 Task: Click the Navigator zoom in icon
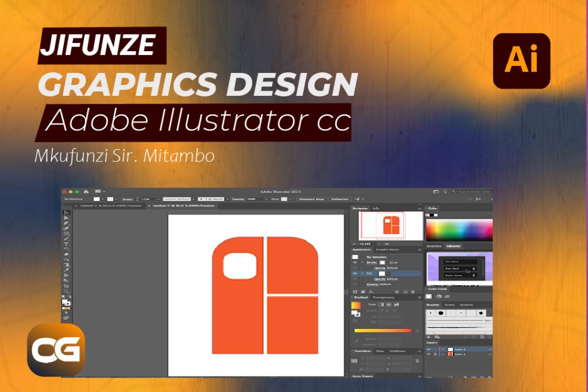(387, 244)
